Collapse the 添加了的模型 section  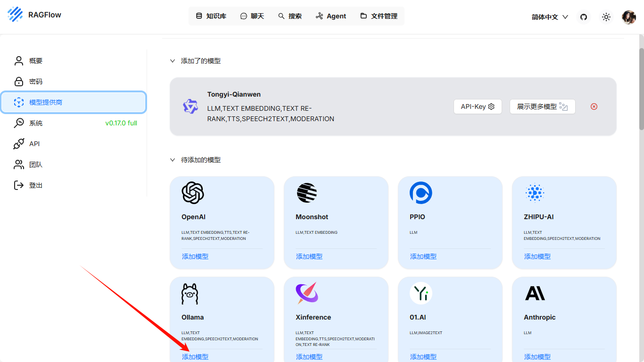coord(173,61)
